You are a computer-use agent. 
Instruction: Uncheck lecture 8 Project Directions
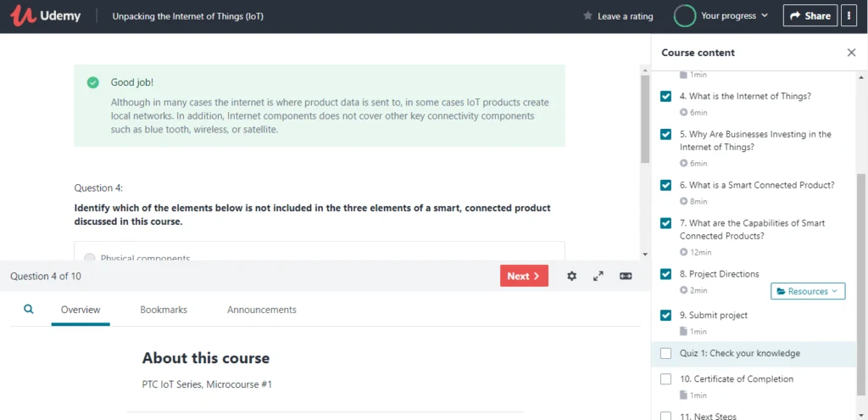(x=666, y=274)
